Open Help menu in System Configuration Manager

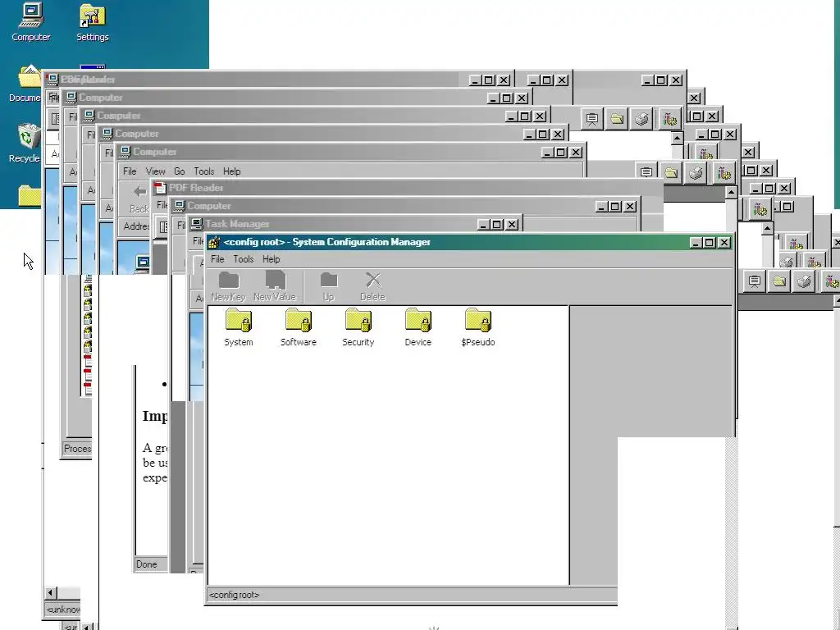pyautogui.click(x=271, y=259)
